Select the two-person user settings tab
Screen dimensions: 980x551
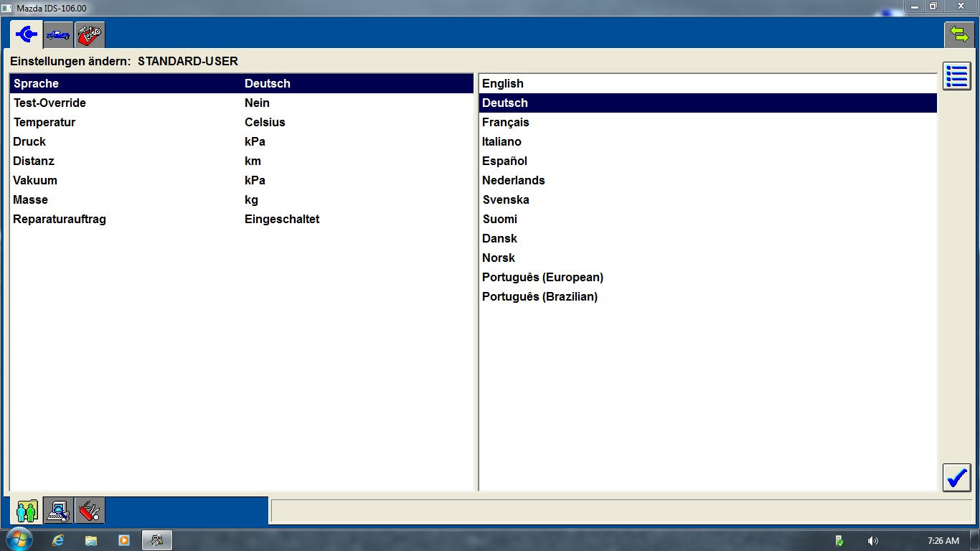pos(27,511)
